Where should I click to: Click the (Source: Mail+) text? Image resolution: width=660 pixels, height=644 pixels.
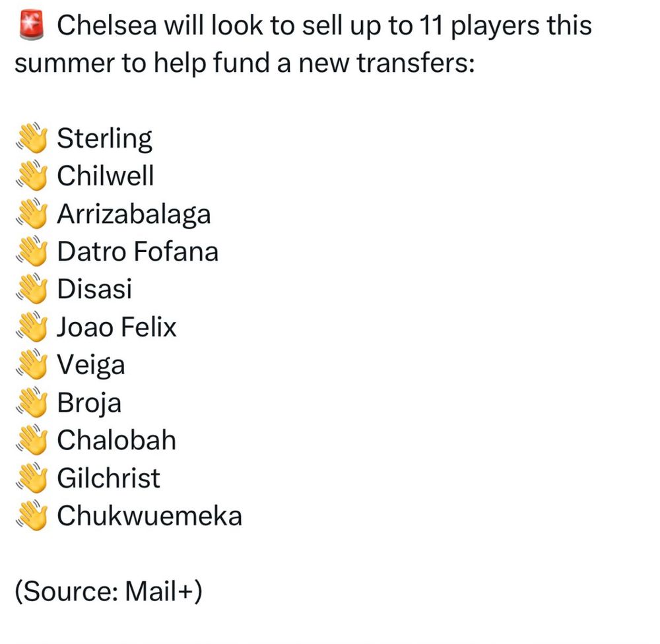tap(108, 591)
